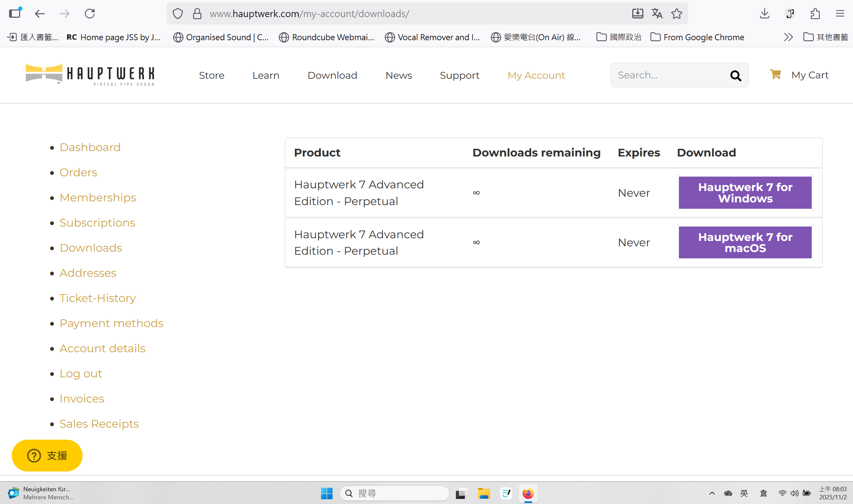The height and width of the screenshot is (504, 853).
Task: Expand hidden system tray icons
Action: point(712,493)
